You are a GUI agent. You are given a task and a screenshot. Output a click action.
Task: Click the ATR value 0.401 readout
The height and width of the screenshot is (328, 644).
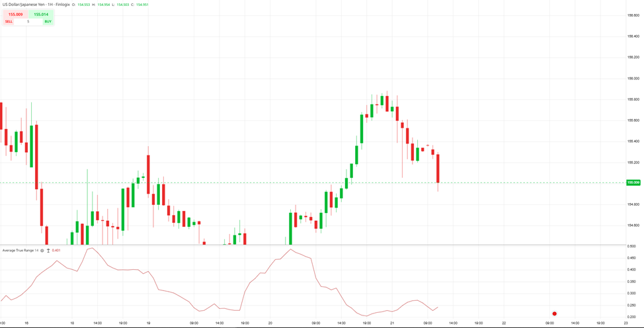(x=56, y=251)
